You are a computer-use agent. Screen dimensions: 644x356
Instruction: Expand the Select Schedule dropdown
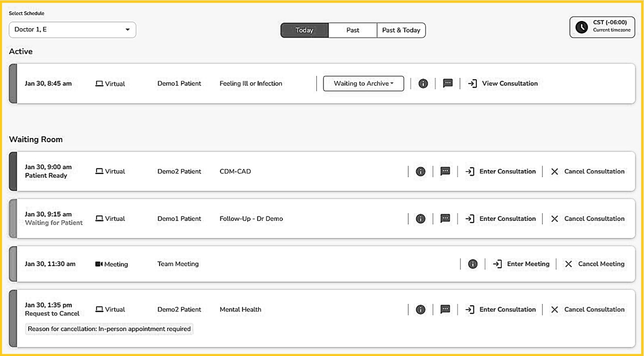tap(72, 30)
